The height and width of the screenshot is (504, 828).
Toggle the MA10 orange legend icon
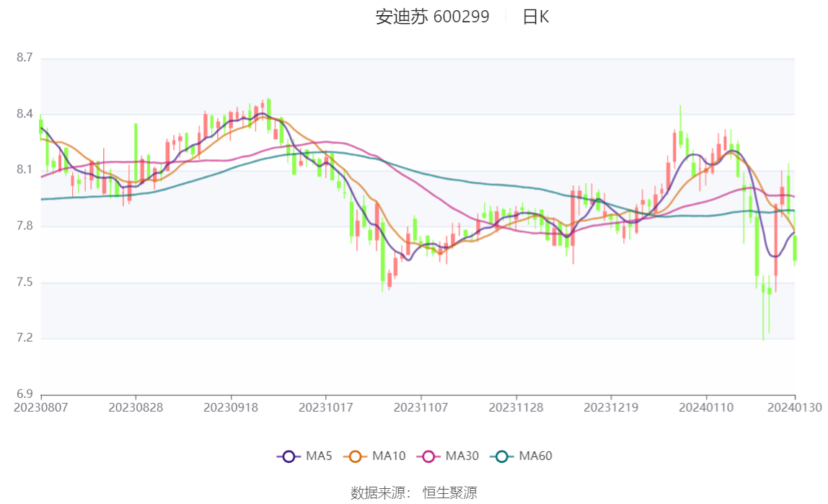[355, 456]
